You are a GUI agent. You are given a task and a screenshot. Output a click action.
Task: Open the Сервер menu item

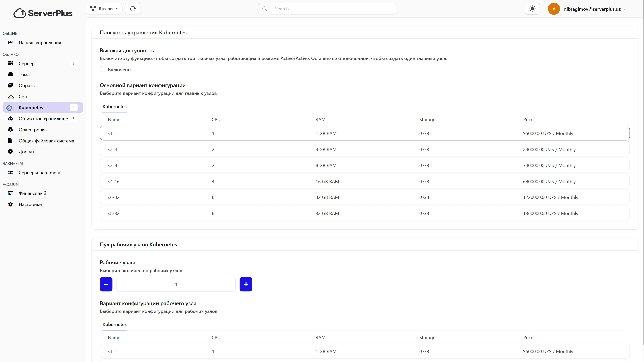point(26,64)
